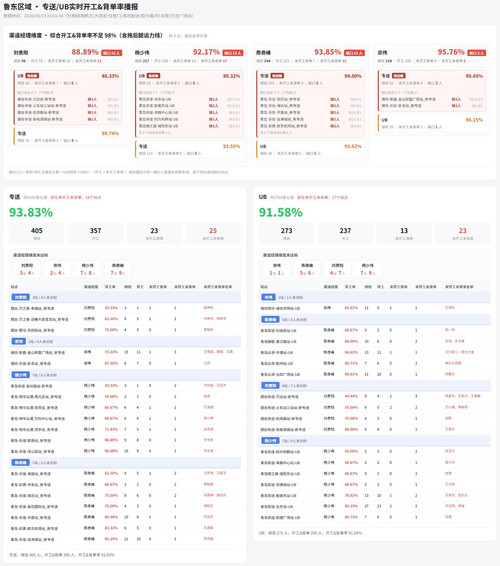Click the 71.43% row in 专送 table
The width and height of the screenshot is (500, 566).
[x=125, y=430]
